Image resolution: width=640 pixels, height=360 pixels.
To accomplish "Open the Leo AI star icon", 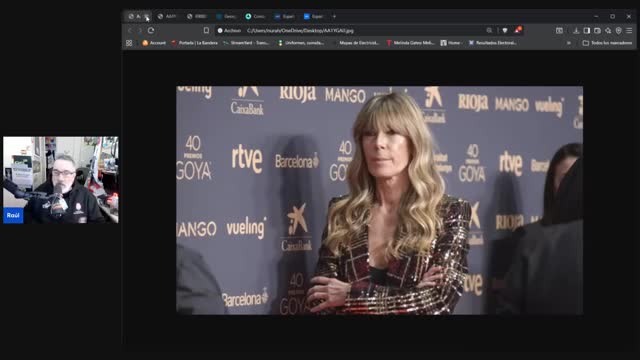I will [608, 30].
